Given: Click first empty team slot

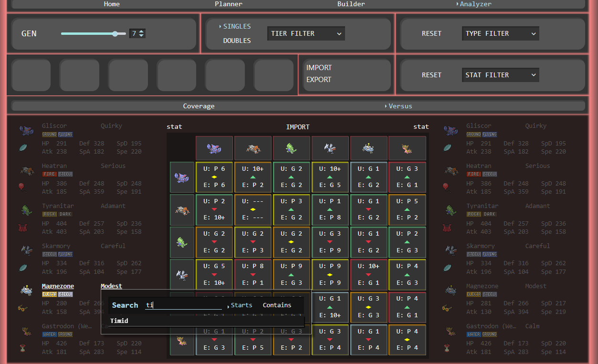Looking at the screenshot, I should (x=31, y=75).
